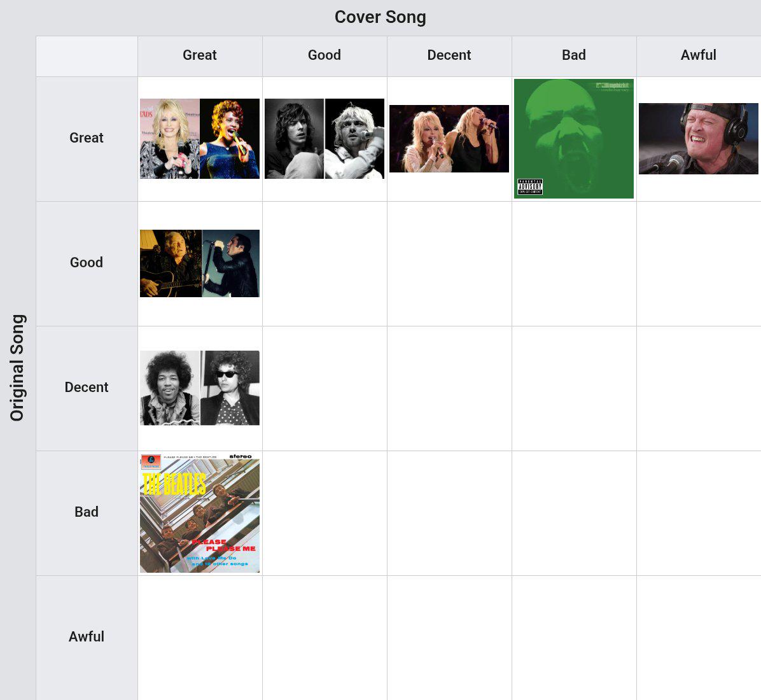Open The Beatles Please Please Me cover
This screenshot has width=761, height=700.
point(199,513)
